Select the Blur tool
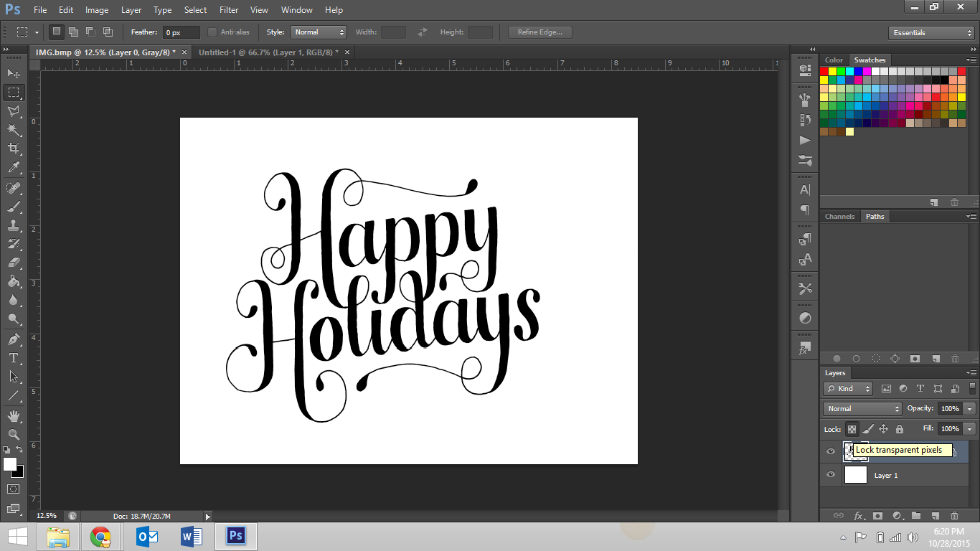 14,300
